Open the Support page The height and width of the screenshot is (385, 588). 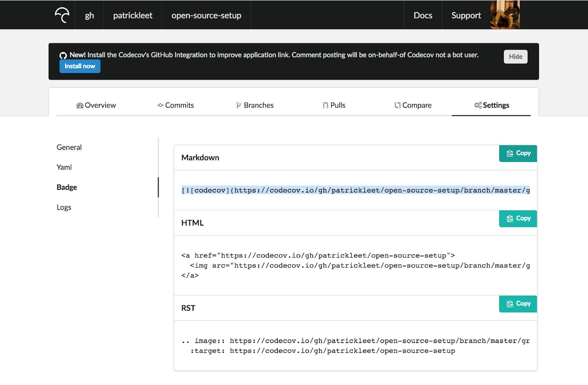click(466, 15)
